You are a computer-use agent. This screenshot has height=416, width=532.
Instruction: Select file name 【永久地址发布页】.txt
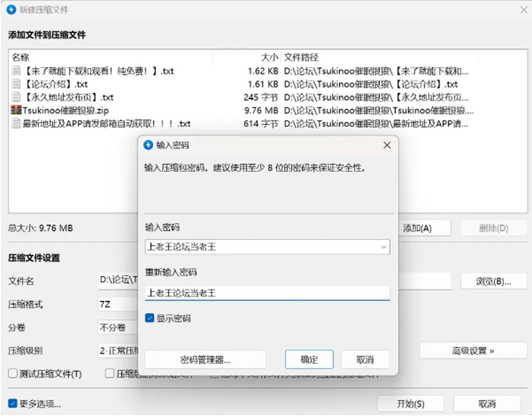pos(68,97)
